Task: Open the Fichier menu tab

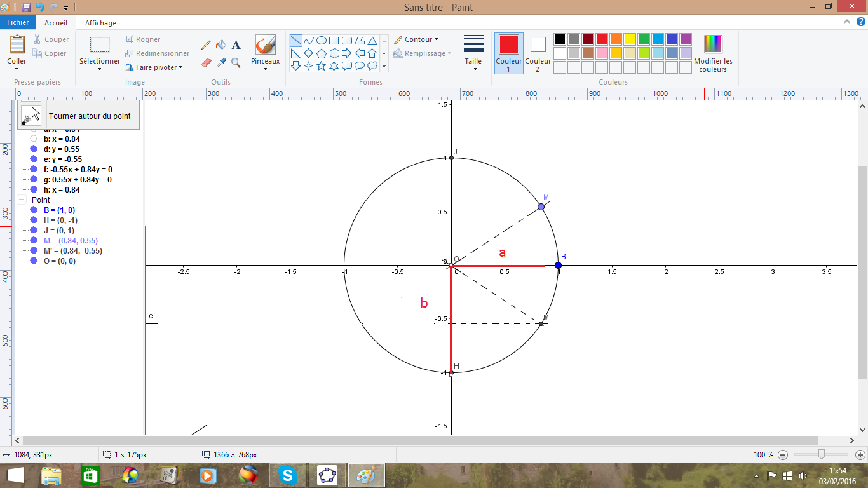Action: click(18, 22)
